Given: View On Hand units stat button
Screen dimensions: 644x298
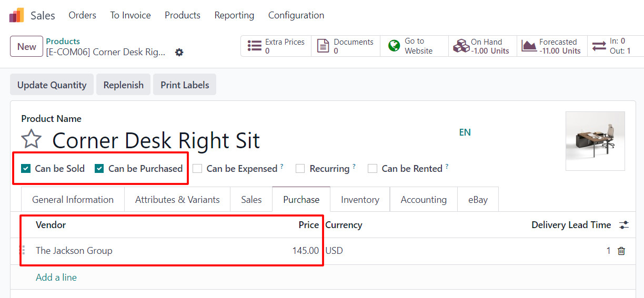Looking at the screenshot, I should [x=482, y=46].
